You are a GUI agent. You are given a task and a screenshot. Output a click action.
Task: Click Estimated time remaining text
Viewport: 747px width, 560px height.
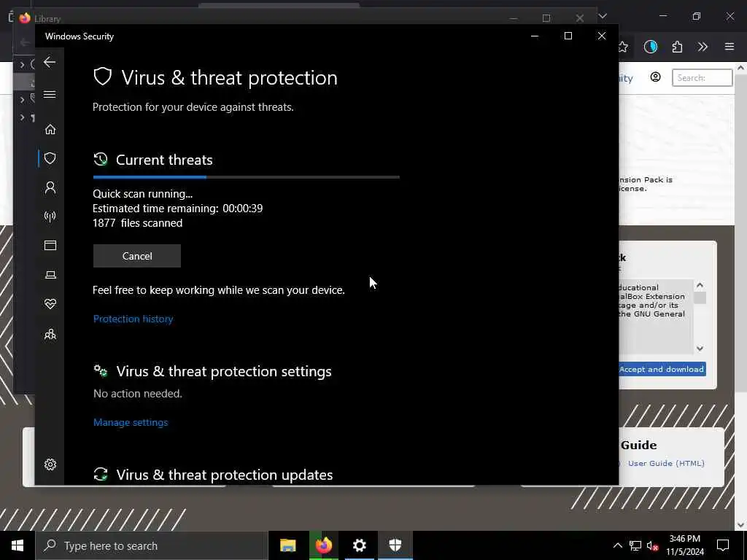point(178,208)
